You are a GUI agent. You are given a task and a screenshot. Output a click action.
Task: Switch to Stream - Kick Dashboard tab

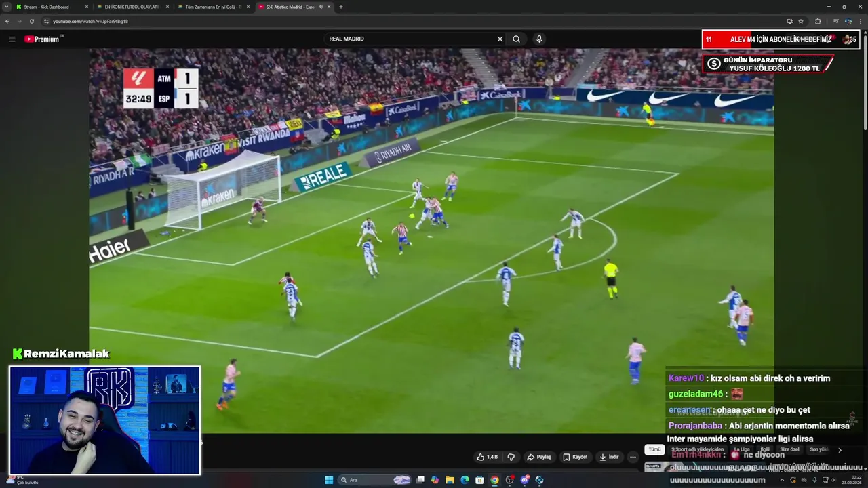click(x=51, y=7)
